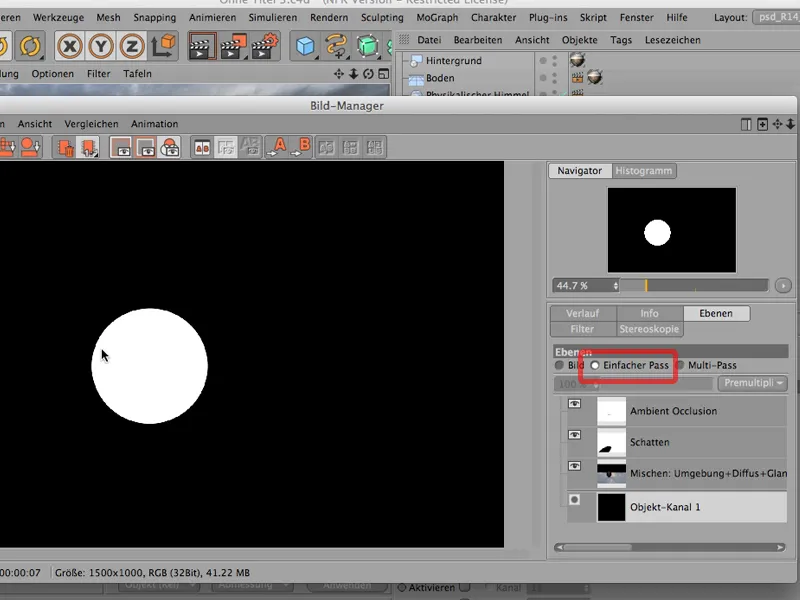
Task: Open the Layout psd_R14 dropdown
Action: coord(776,17)
